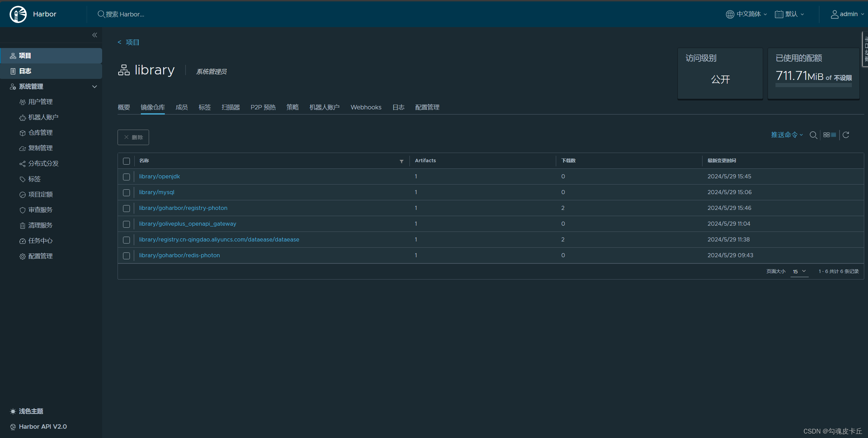This screenshot has width=868, height=438.
Task: Sort by the Artifacts column header
Action: [x=425, y=161]
